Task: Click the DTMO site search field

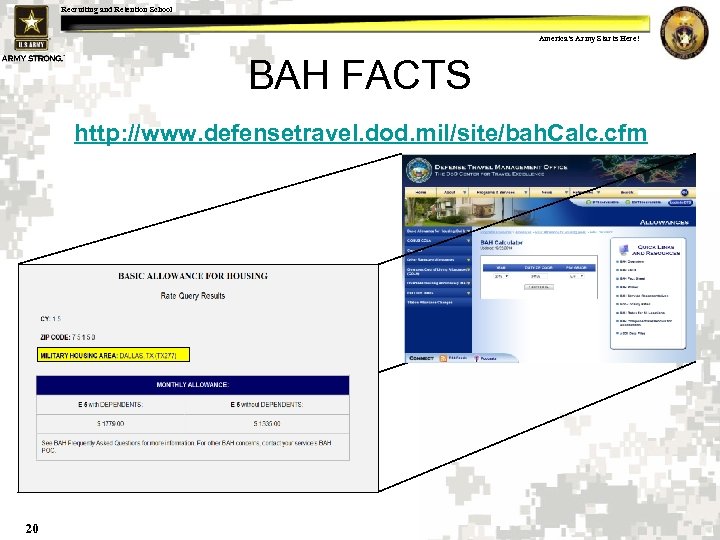Action: point(658,192)
